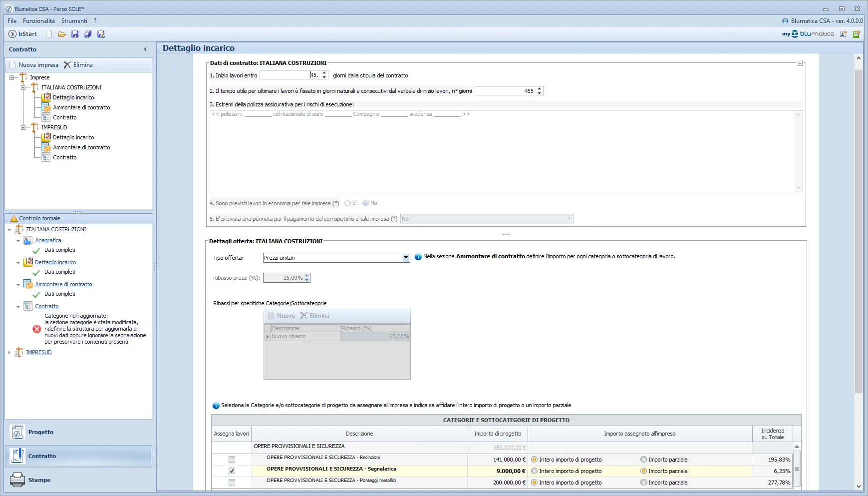Increase Inizio lavori entro days stepper

pyautogui.click(x=324, y=73)
